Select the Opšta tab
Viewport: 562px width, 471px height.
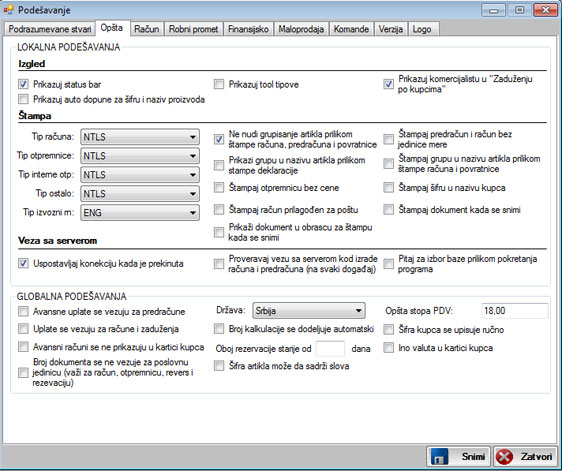[112, 28]
